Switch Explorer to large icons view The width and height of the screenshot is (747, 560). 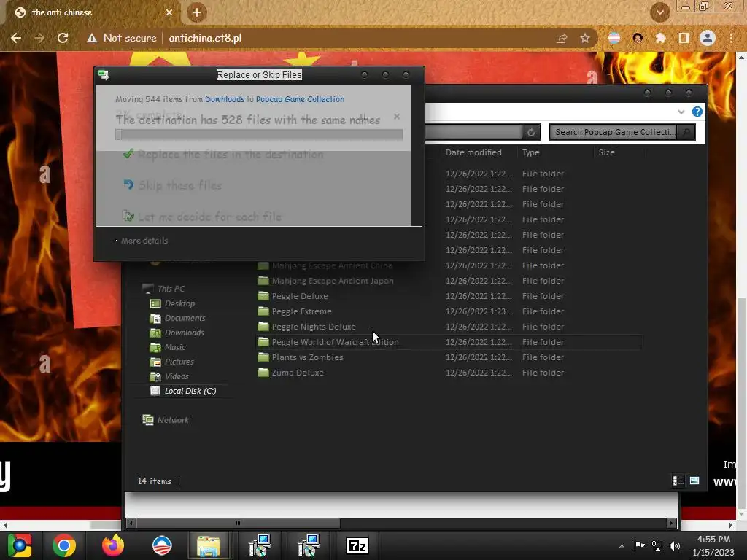coord(694,481)
